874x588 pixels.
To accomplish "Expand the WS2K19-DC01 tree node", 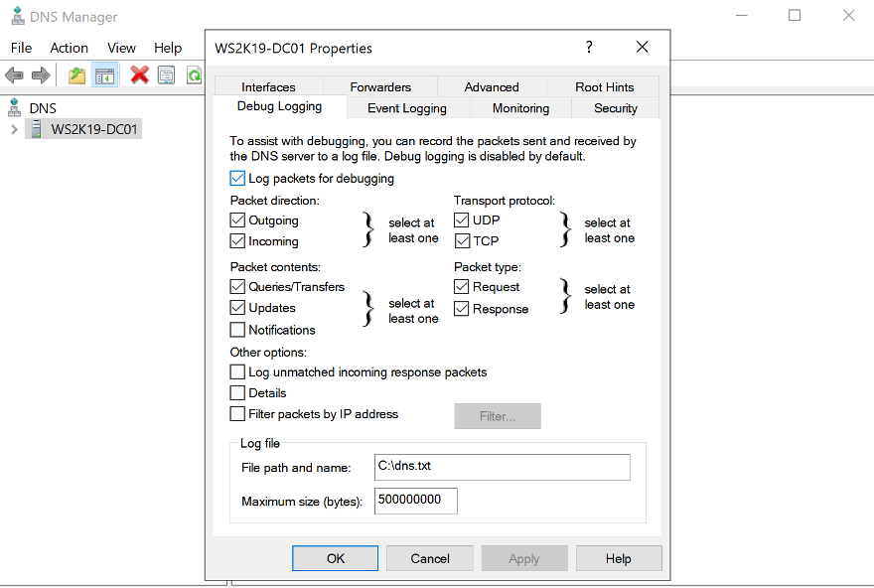I will click(x=14, y=129).
